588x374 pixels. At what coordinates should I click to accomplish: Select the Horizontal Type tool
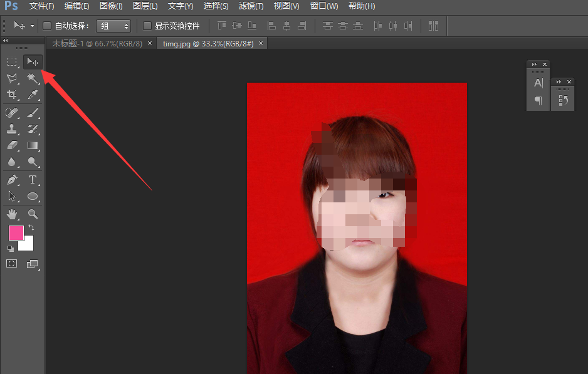(x=33, y=180)
